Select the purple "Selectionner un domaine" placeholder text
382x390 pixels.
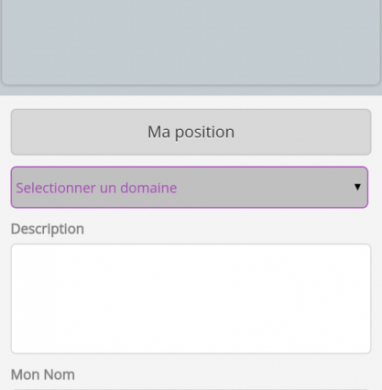pyautogui.click(x=96, y=188)
